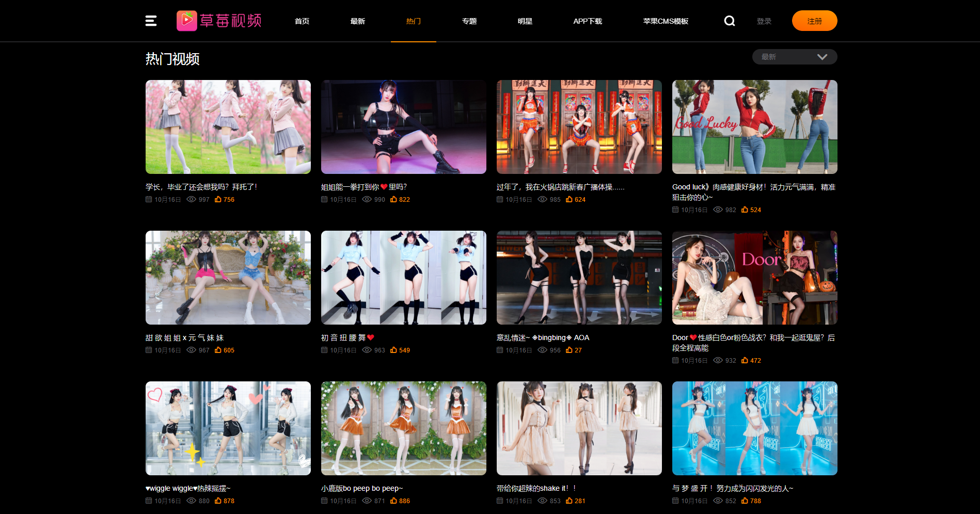Go to the 首页 nav tab
Image resolution: width=980 pixels, height=514 pixels.
[302, 21]
